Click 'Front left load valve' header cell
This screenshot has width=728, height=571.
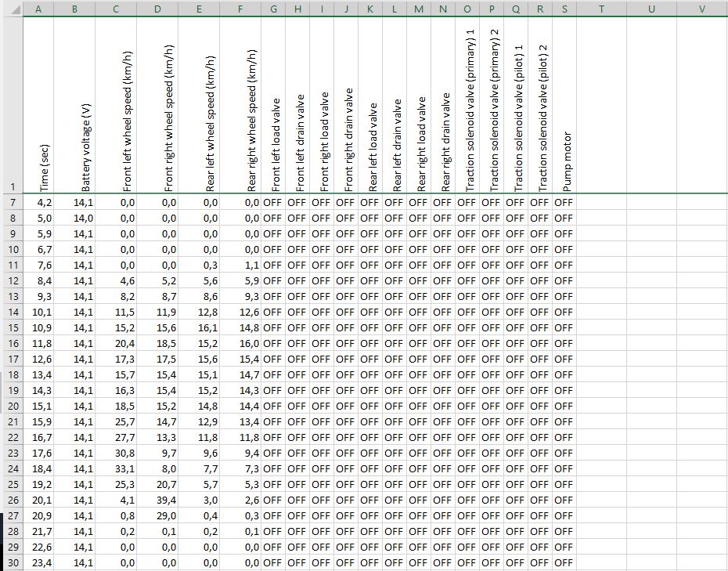point(273,105)
